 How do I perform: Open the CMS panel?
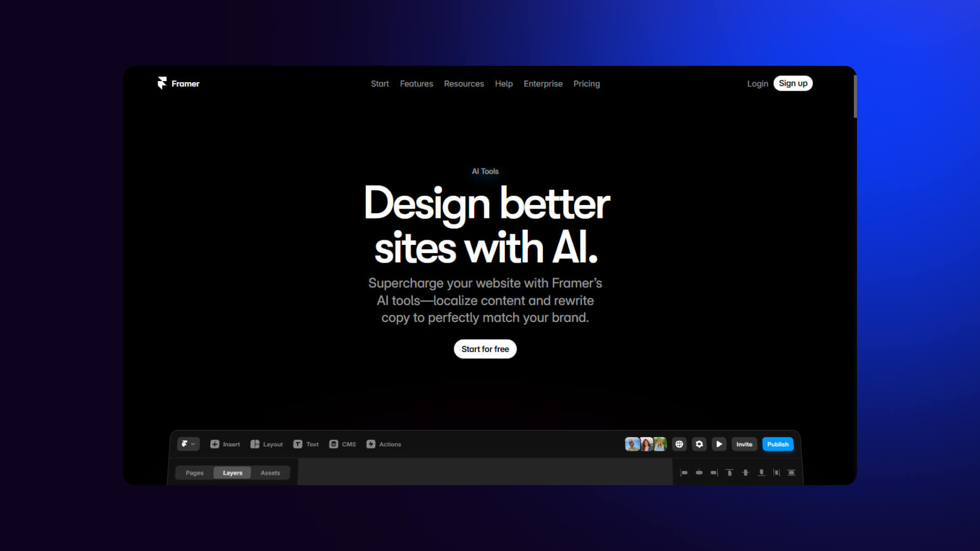point(342,444)
